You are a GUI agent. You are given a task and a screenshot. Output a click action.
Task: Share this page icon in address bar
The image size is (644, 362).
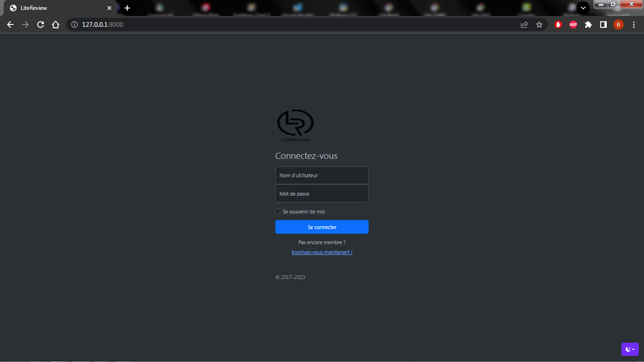pos(524,25)
